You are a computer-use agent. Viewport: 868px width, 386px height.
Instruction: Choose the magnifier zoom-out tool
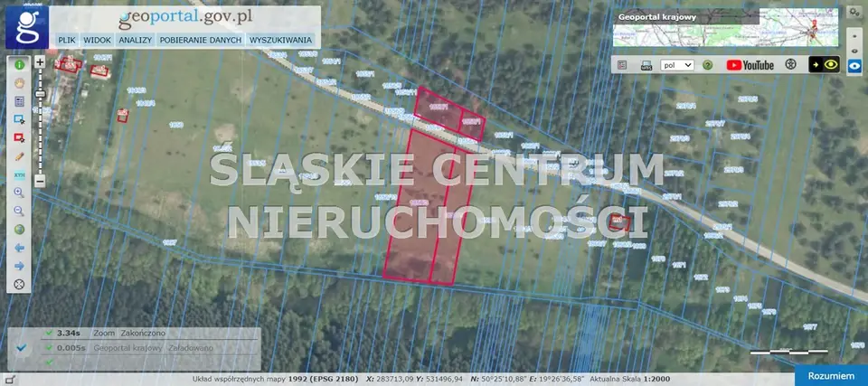coord(19,211)
